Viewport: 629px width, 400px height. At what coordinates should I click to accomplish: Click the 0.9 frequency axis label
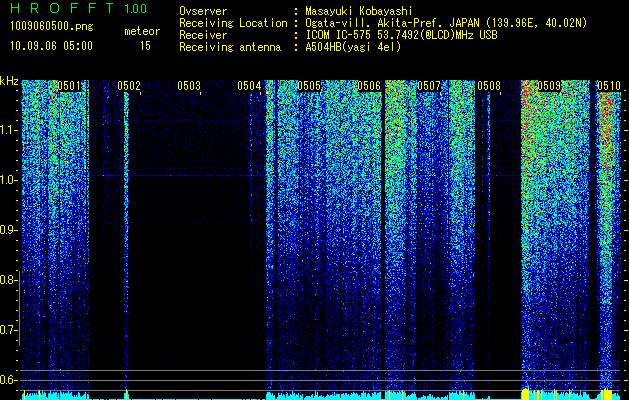click(x=8, y=230)
